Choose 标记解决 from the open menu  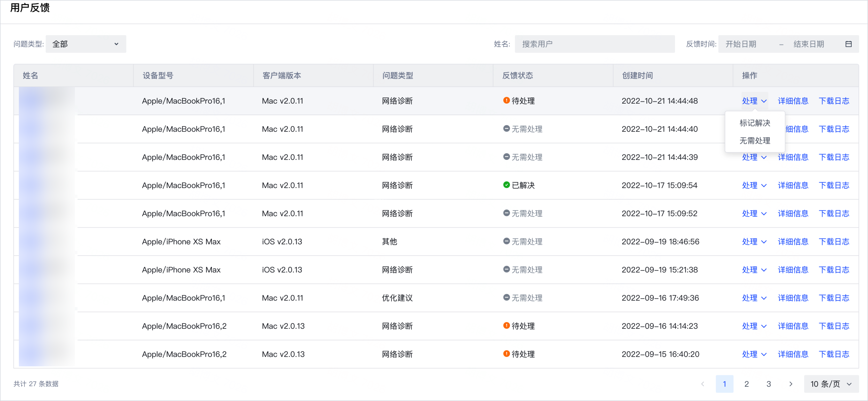(x=755, y=123)
